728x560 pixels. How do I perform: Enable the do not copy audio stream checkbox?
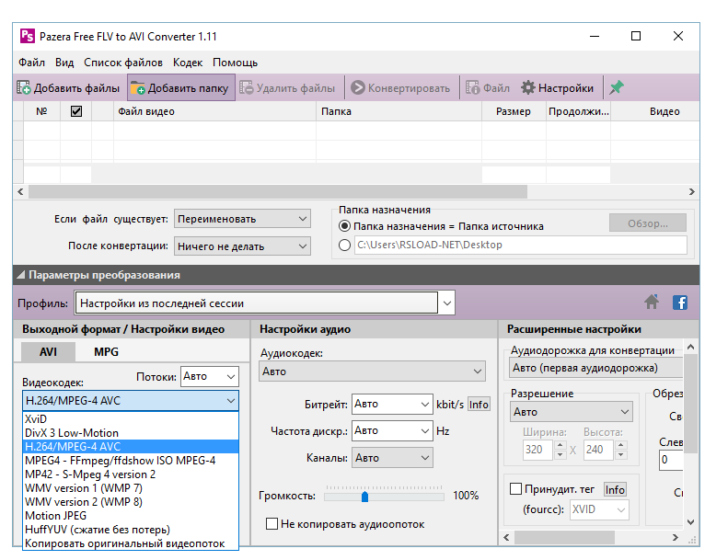(272, 524)
